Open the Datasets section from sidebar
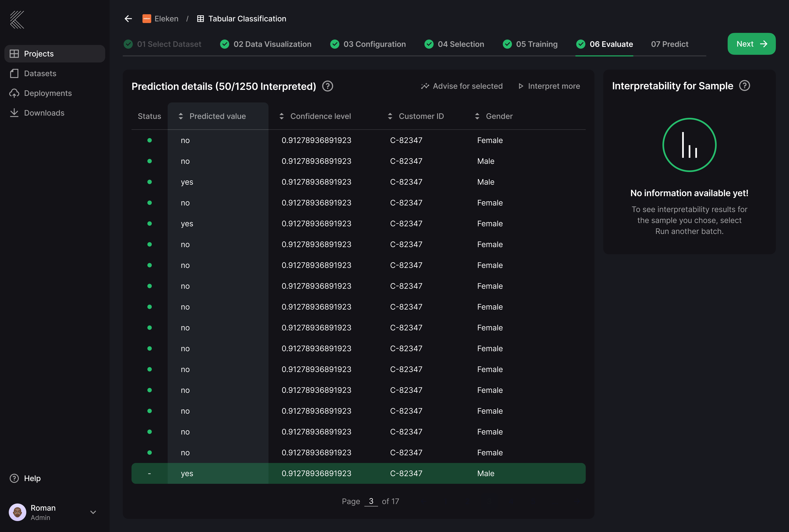 point(40,73)
